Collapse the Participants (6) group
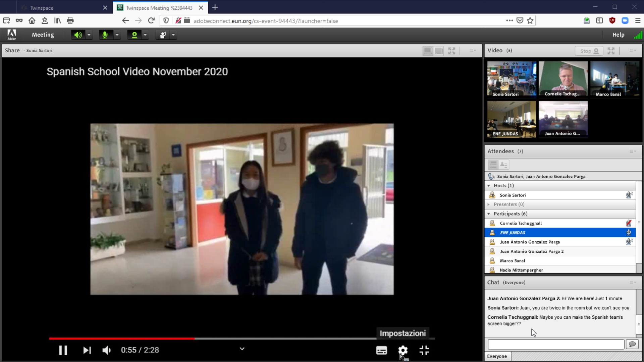Viewport: 644px width, 362px height. pyautogui.click(x=489, y=214)
